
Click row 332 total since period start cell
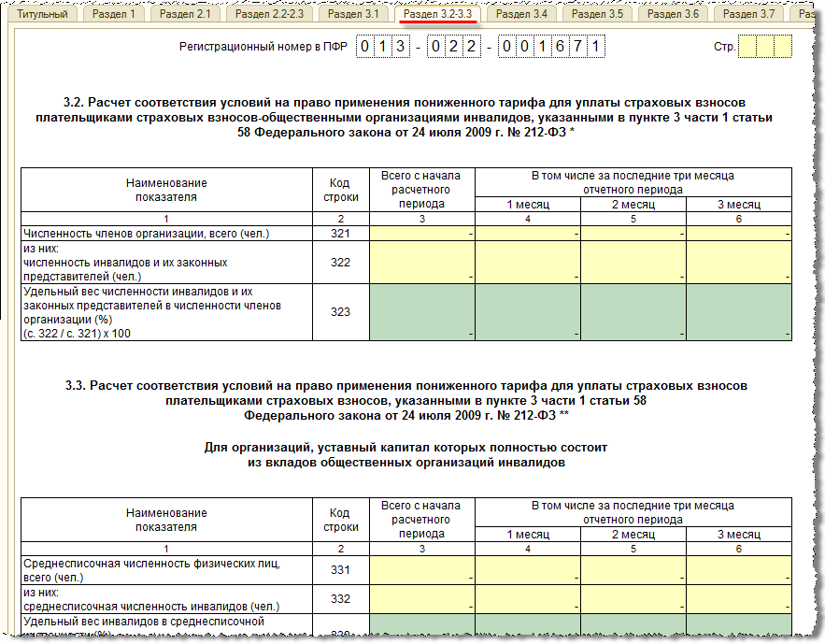[422, 599]
